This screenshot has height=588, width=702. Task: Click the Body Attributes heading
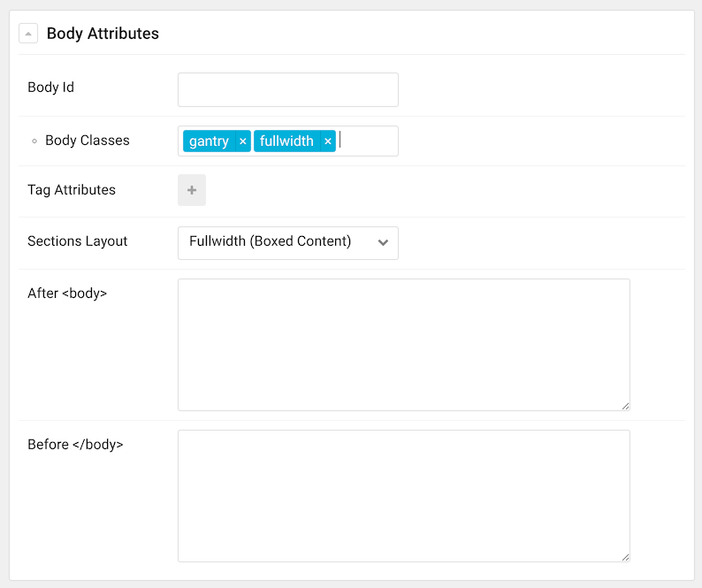point(103,34)
